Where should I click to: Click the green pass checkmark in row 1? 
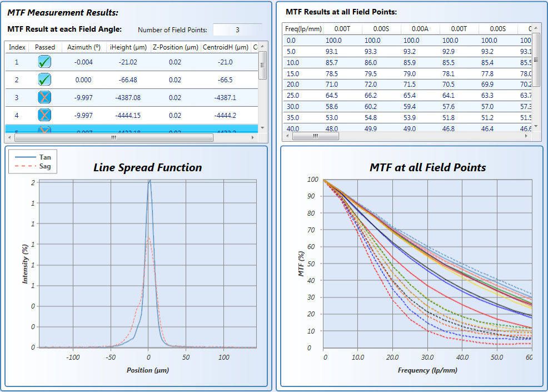[45, 63]
